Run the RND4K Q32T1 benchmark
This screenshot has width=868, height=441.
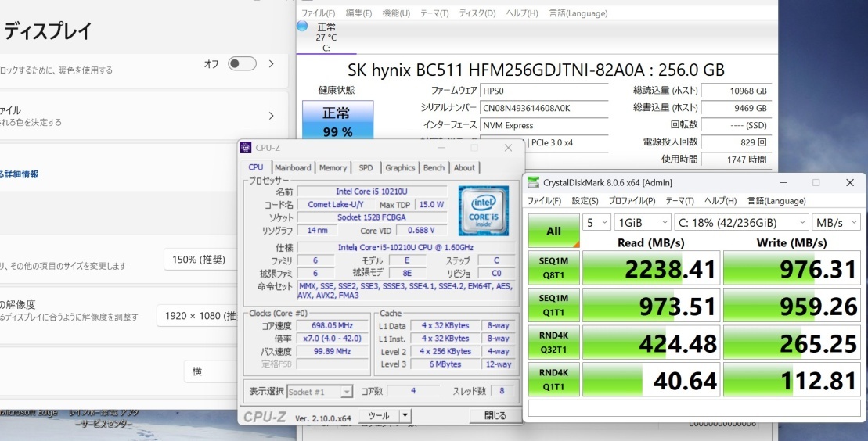(553, 342)
